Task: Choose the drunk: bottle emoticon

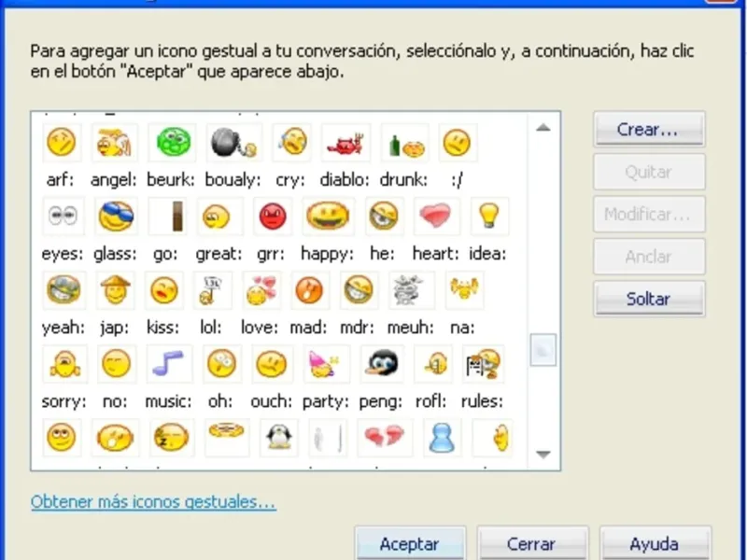Action: (x=405, y=143)
